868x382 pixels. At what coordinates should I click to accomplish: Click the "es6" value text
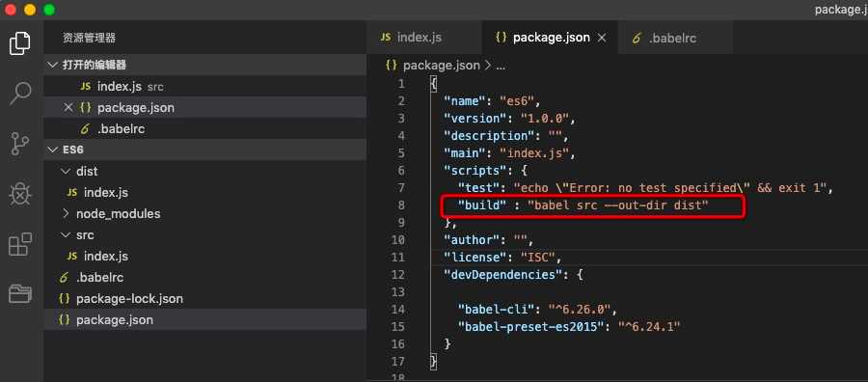tap(517, 100)
